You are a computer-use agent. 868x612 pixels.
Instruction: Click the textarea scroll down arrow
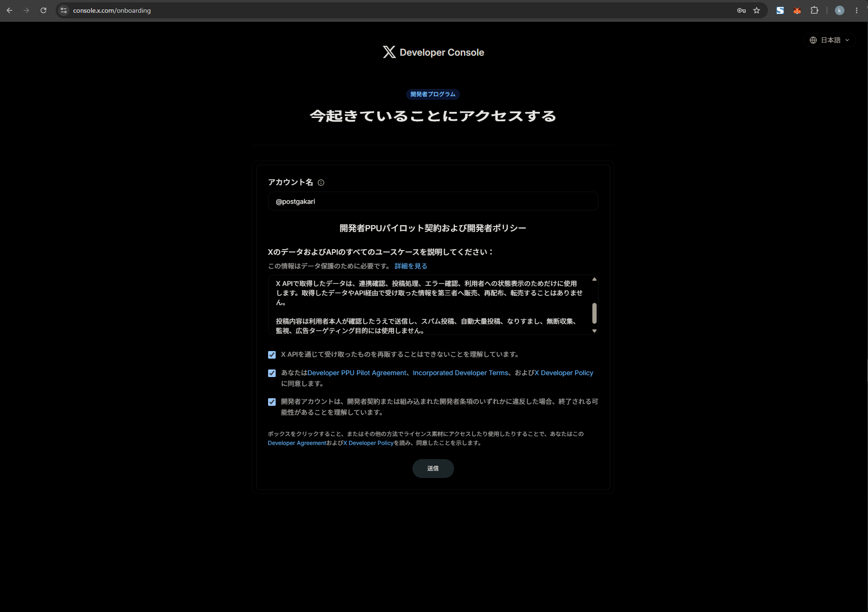pyautogui.click(x=594, y=331)
